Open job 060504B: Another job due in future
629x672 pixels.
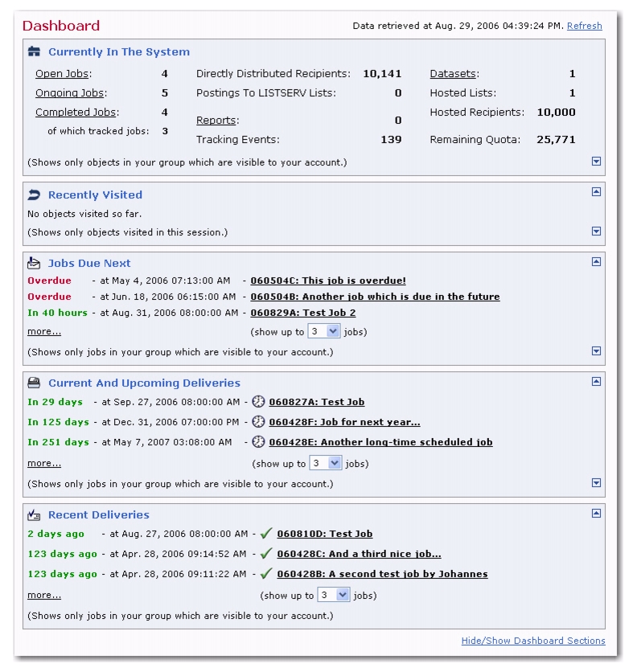pos(375,297)
